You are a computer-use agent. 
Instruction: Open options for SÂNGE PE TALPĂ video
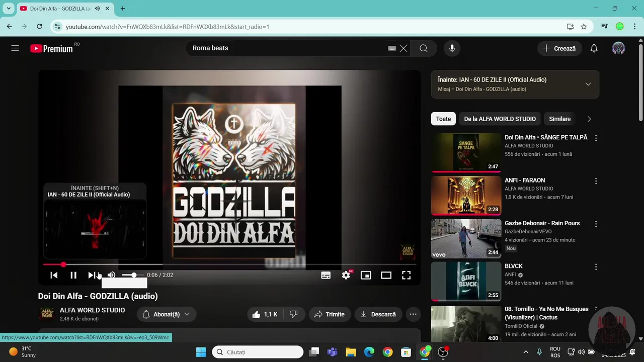pyautogui.click(x=596, y=138)
